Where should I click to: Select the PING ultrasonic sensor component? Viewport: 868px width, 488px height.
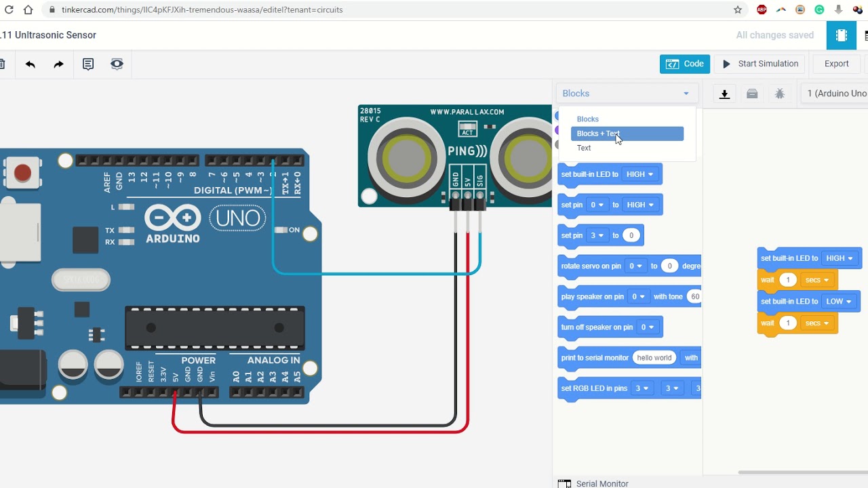(455, 156)
